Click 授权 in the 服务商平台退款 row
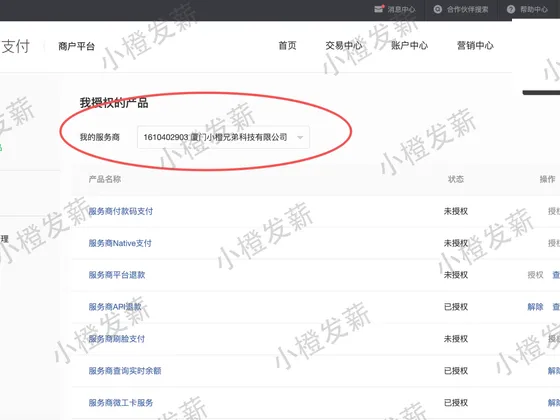 click(535, 275)
